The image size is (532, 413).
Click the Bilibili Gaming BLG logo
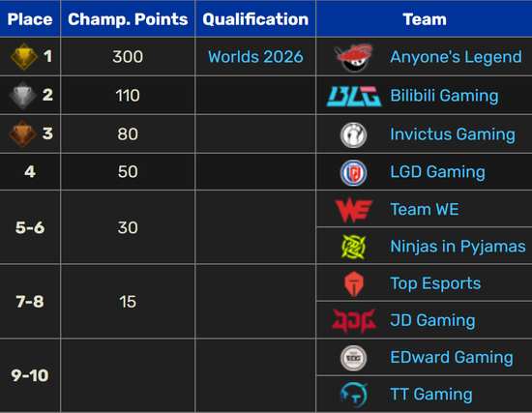(x=353, y=96)
